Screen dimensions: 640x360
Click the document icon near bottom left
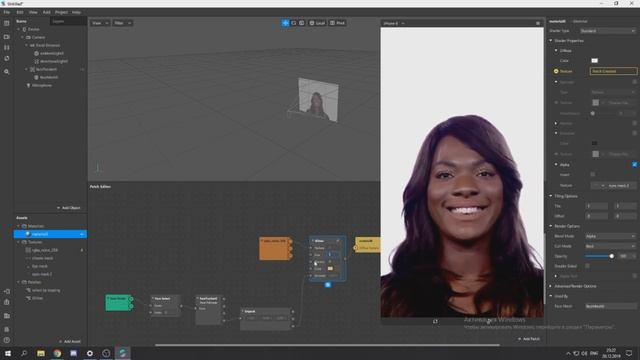click(7, 329)
